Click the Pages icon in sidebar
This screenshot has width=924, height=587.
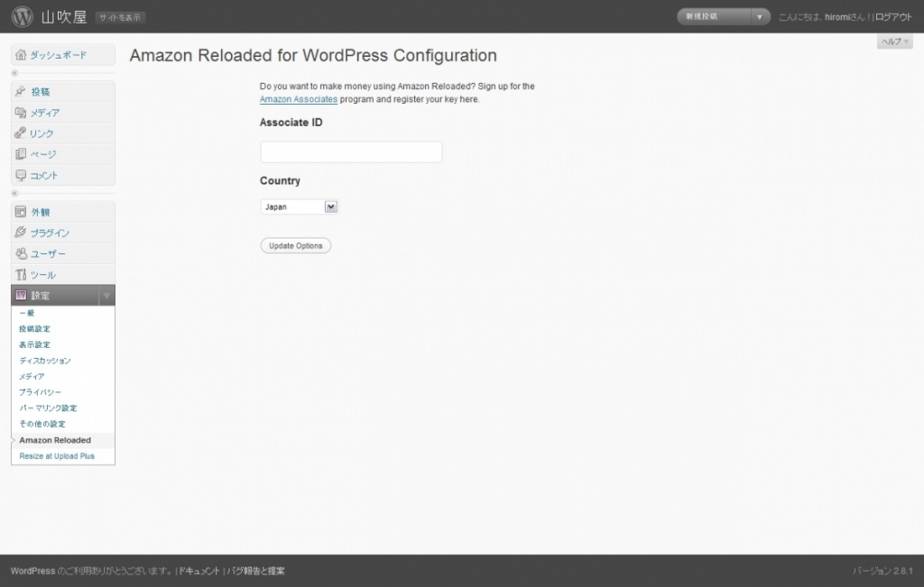[21, 153]
